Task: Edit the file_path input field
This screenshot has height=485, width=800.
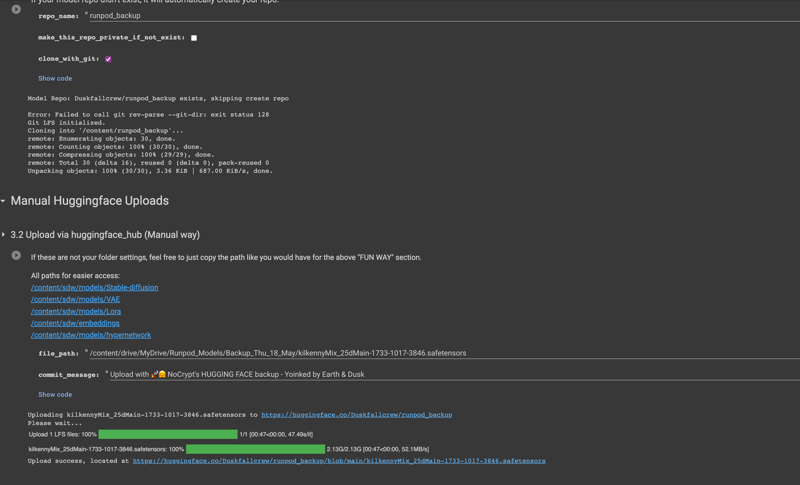Action: pyautogui.click(x=444, y=353)
